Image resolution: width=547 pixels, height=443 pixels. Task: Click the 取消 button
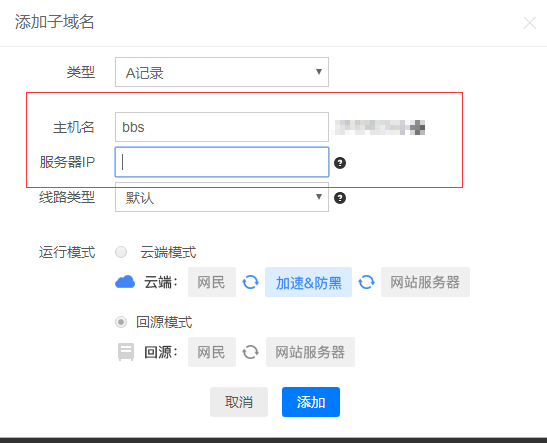point(239,402)
